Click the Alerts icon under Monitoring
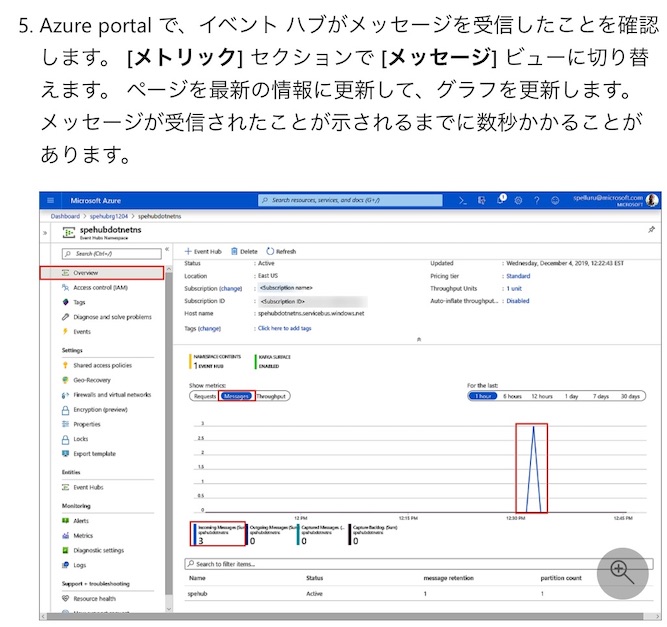667x627 pixels. tap(65, 521)
